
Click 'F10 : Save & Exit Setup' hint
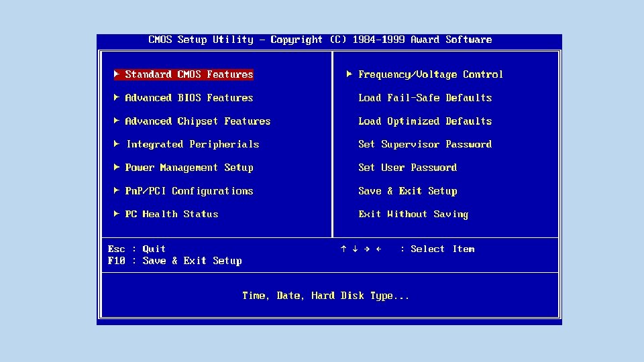(174, 261)
